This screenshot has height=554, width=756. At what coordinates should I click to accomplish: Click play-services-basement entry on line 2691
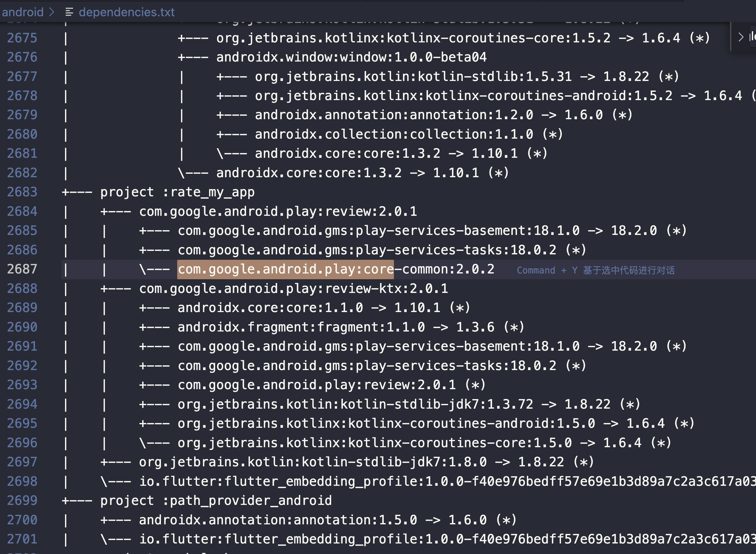coord(432,346)
